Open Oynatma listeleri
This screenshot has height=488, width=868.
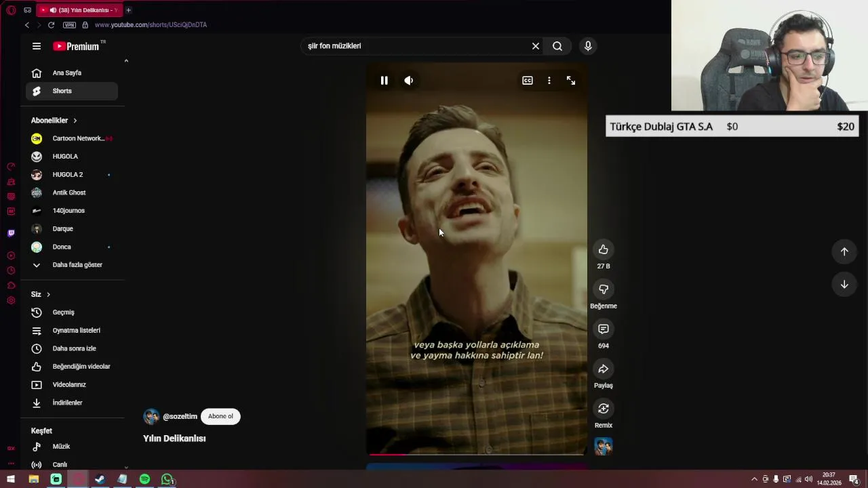(x=71, y=330)
